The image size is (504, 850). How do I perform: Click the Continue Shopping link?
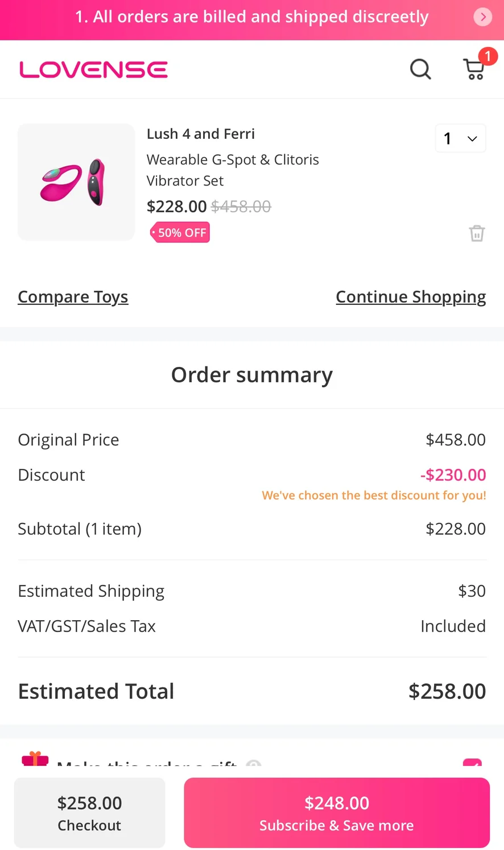coord(411,297)
